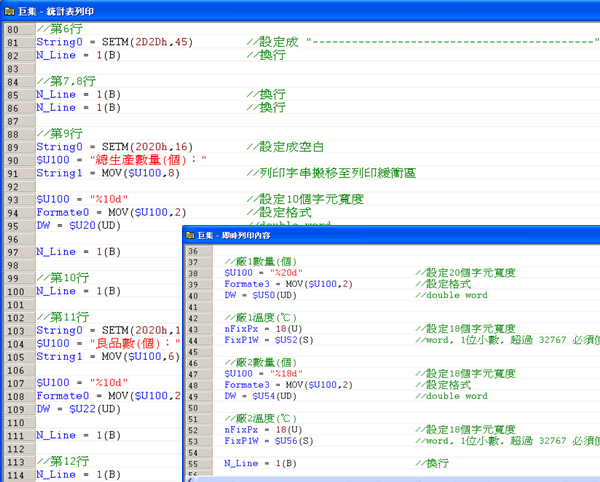The image size is (600, 482).
Task: Click line number 81 in the gutter
Action: click(x=12, y=42)
